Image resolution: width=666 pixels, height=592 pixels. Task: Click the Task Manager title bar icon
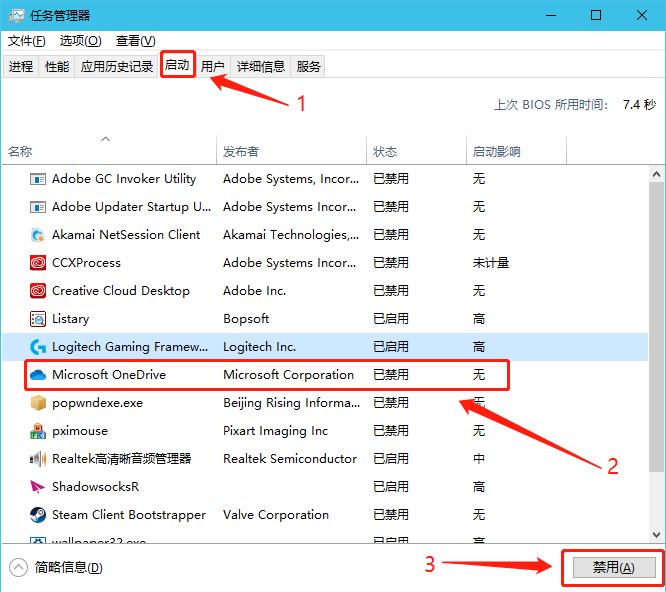click(x=17, y=16)
